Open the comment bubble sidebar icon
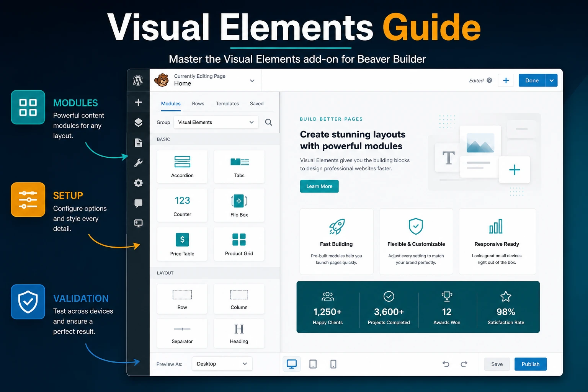The width and height of the screenshot is (588, 392). tap(139, 203)
